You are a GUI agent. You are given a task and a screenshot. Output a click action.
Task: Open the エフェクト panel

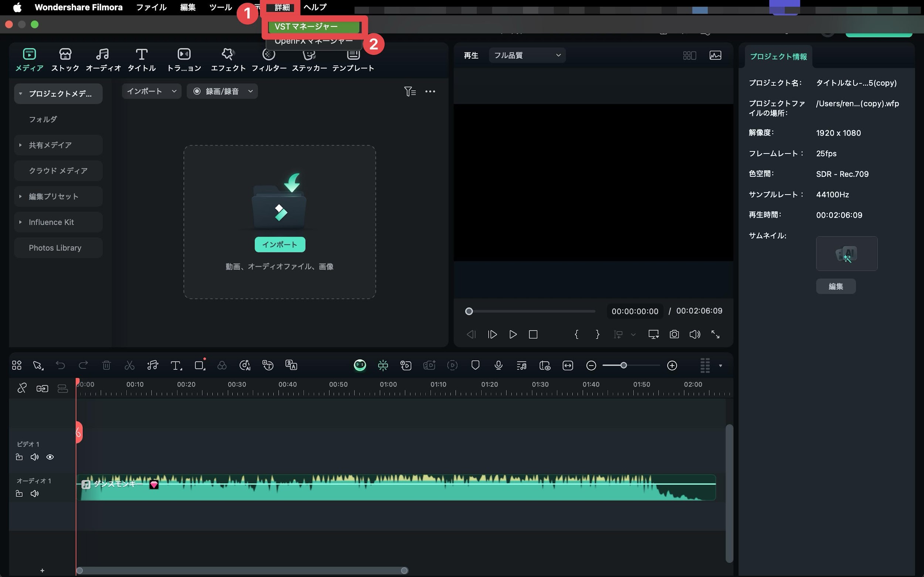pos(228,59)
